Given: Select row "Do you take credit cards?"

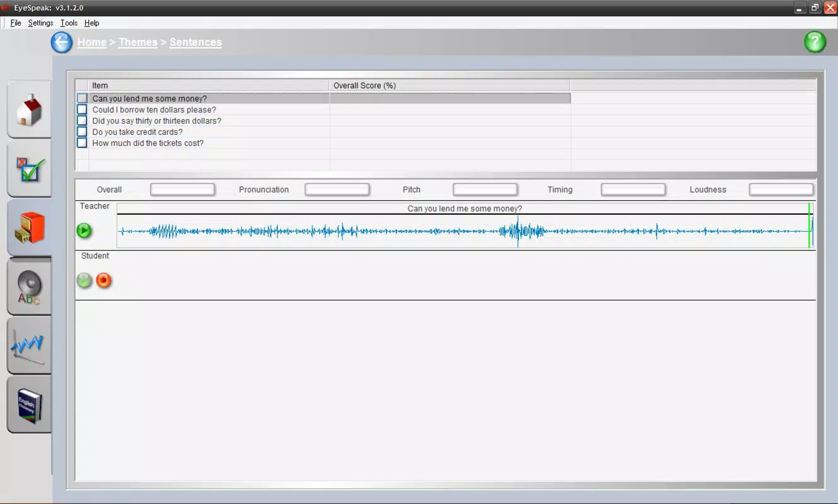Looking at the screenshot, I should [323, 132].
